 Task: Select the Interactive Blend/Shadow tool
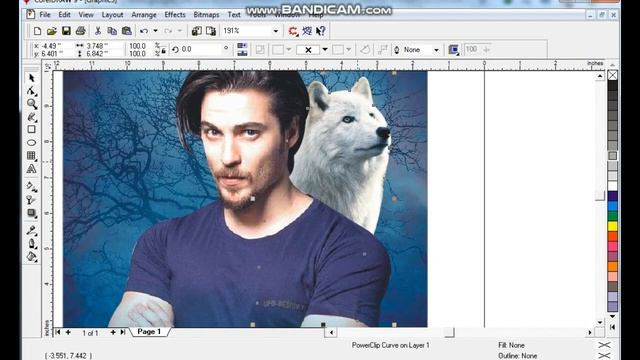tap(31, 213)
